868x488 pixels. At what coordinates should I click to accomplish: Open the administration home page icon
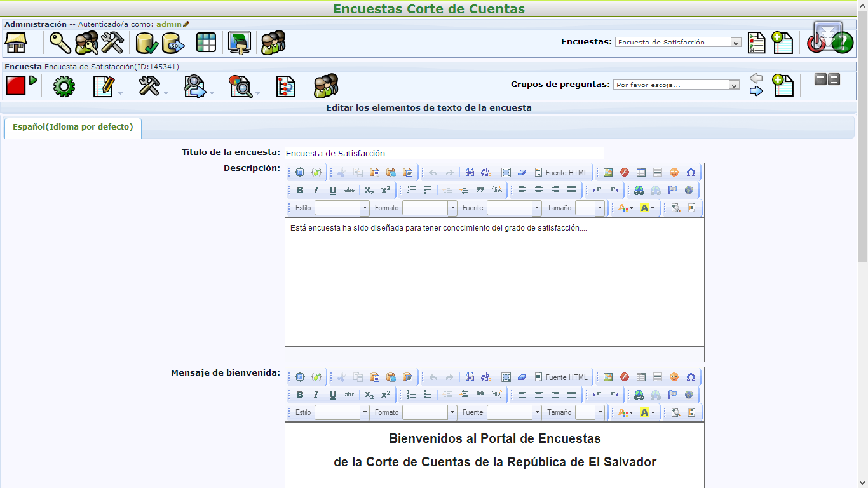15,43
